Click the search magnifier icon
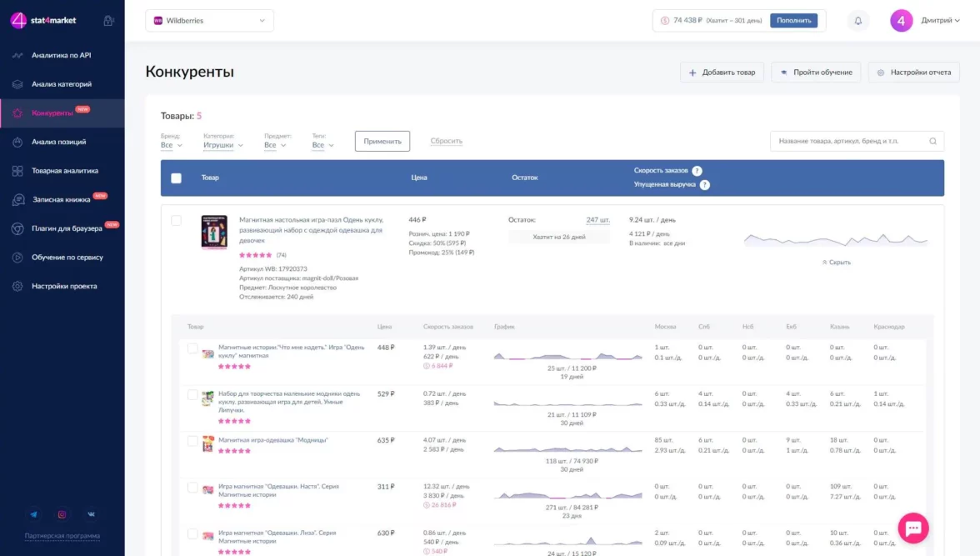The image size is (980, 556). pos(932,142)
